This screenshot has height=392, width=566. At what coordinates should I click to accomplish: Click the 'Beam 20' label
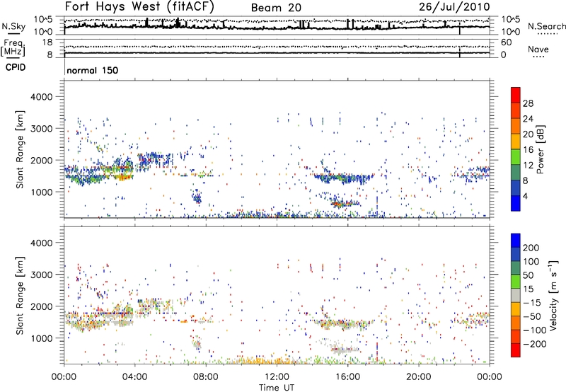point(276,8)
